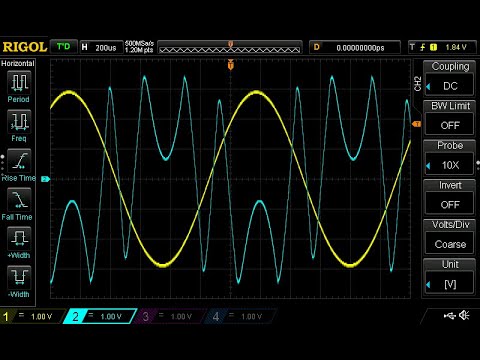
Task: Click the orange trigger position marker above grid
Action: click(x=230, y=64)
